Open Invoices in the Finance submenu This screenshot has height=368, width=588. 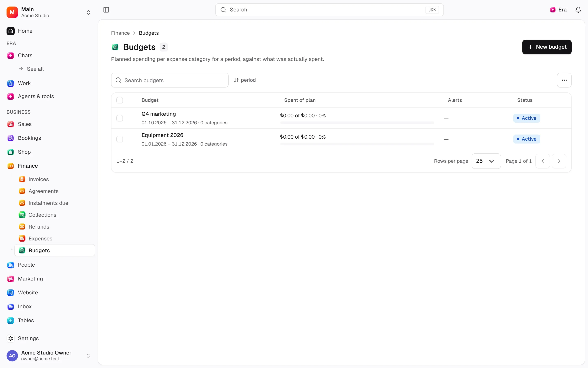(x=39, y=179)
